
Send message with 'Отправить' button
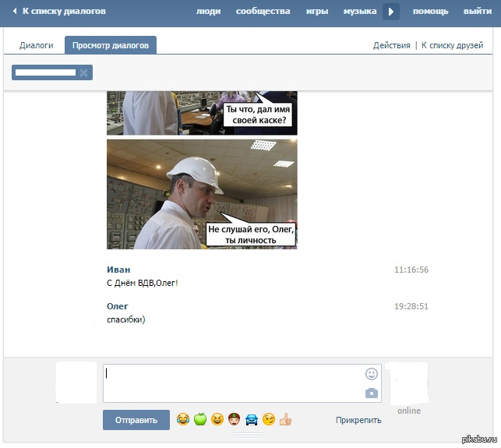[136, 420]
